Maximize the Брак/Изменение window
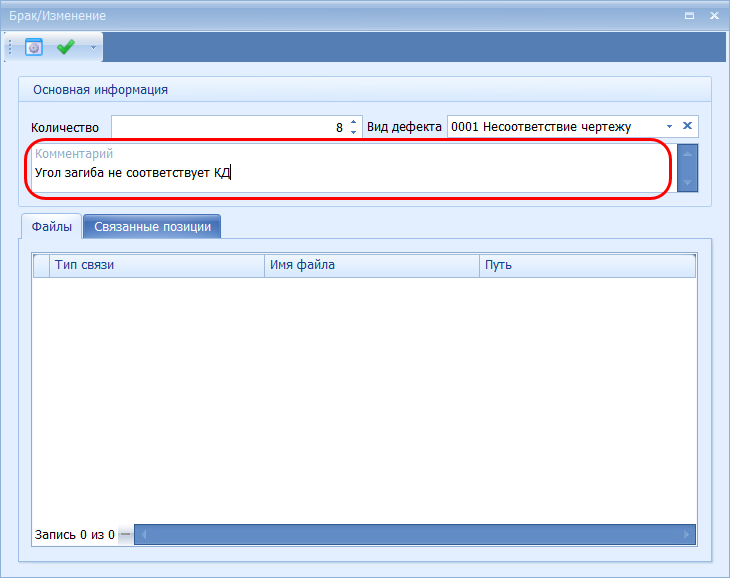Image resolution: width=730 pixels, height=578 pixels. point(689,17)
